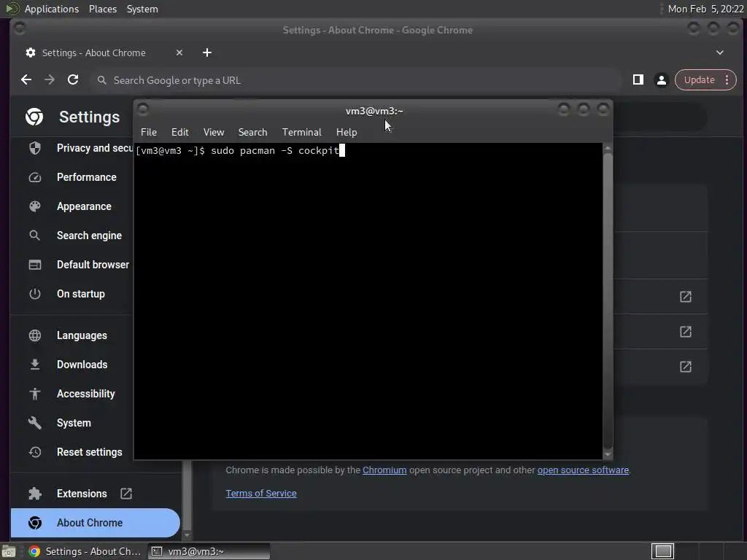Image resolution: width=747 pixels, height=560 pixels.
Task: Click Chrome's forward navigation arrow
Action: tap(50, 80)
